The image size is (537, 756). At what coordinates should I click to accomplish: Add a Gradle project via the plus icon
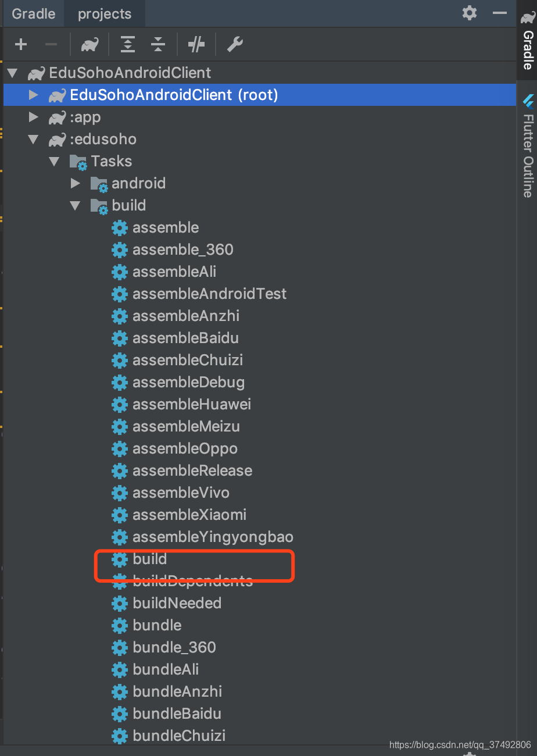pyautogui.click(x=20, y=44)
